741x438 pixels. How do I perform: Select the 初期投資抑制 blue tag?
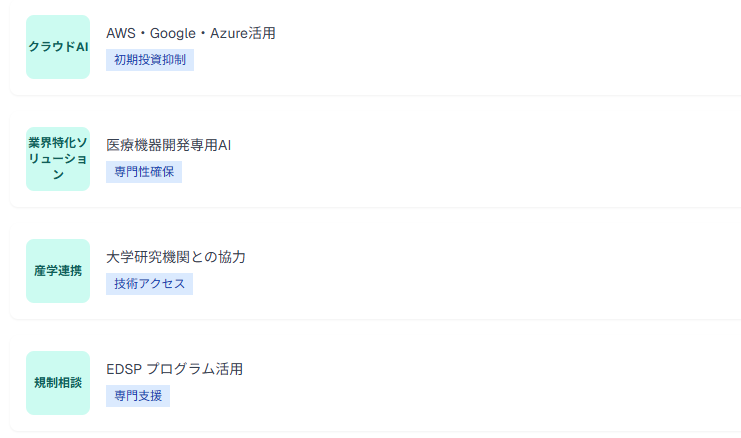click(150, 60)
